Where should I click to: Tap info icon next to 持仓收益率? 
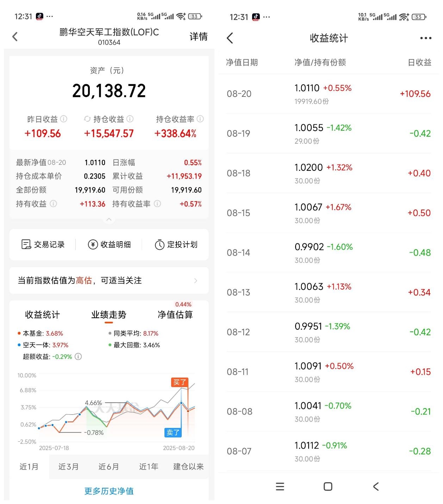[200, 119]
